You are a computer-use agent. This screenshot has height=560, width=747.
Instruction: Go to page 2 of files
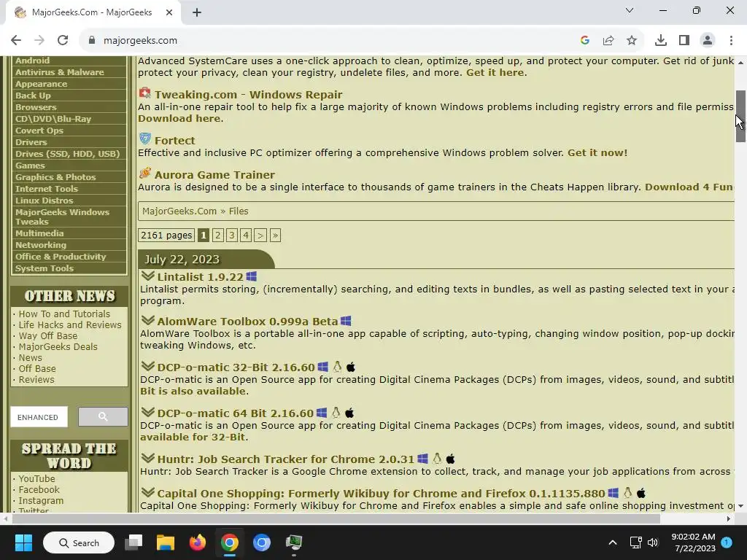pos(217,236)
